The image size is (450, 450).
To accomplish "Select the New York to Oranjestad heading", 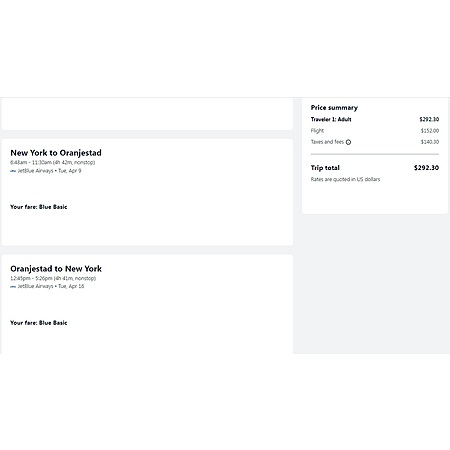I will click(56, 153).
